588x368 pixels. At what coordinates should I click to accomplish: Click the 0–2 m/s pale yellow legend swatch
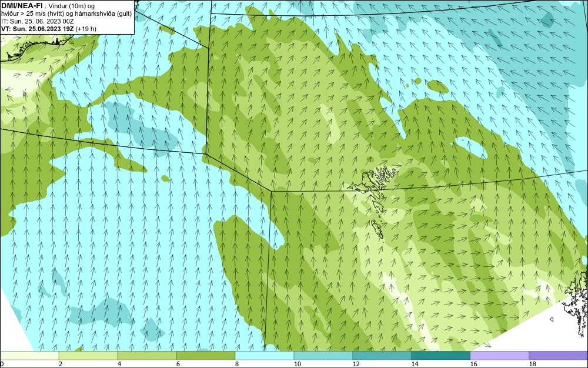(x=29, y=355)
